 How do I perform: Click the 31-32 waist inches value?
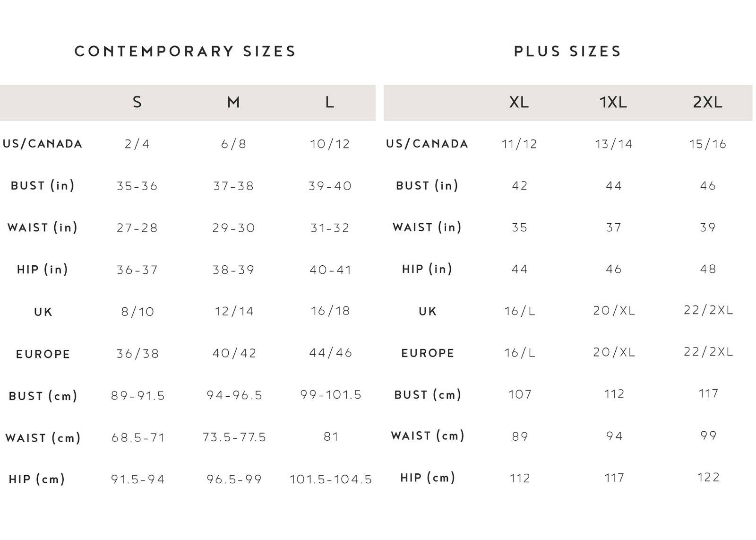pyautogui.click(x=330, y=228)
